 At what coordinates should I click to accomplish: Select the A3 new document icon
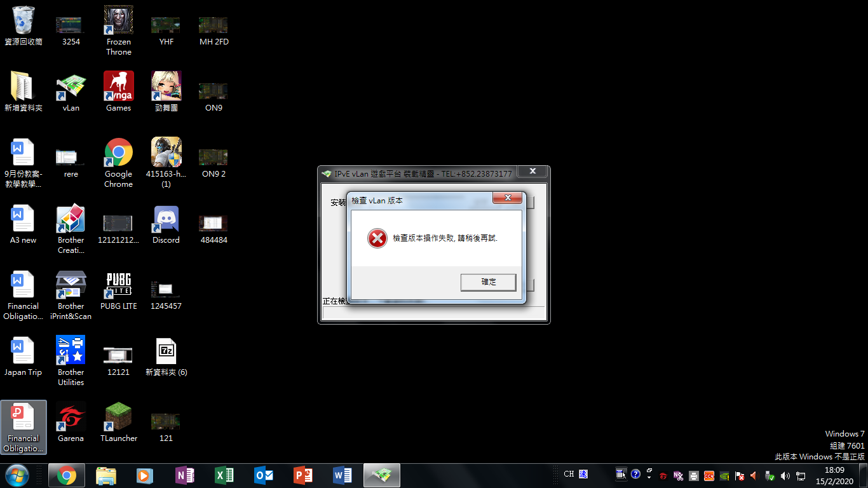click(24, 224)
